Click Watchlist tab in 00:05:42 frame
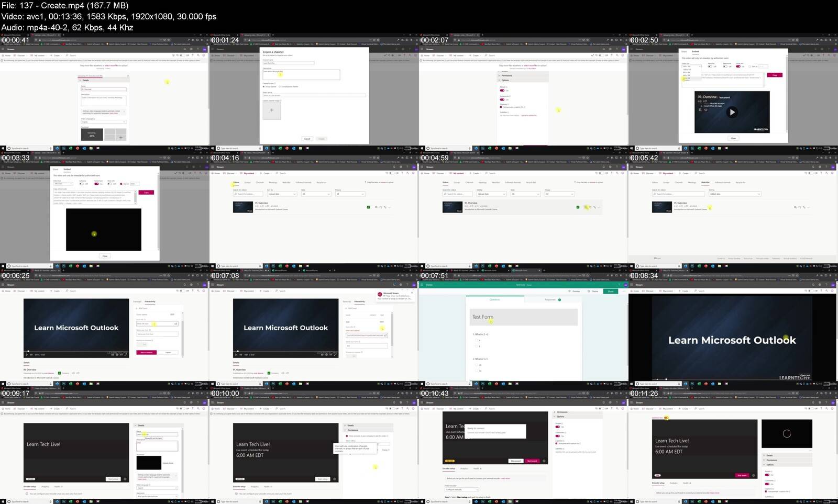The width and height of the screenshot is (838, 504). (705, 182)
